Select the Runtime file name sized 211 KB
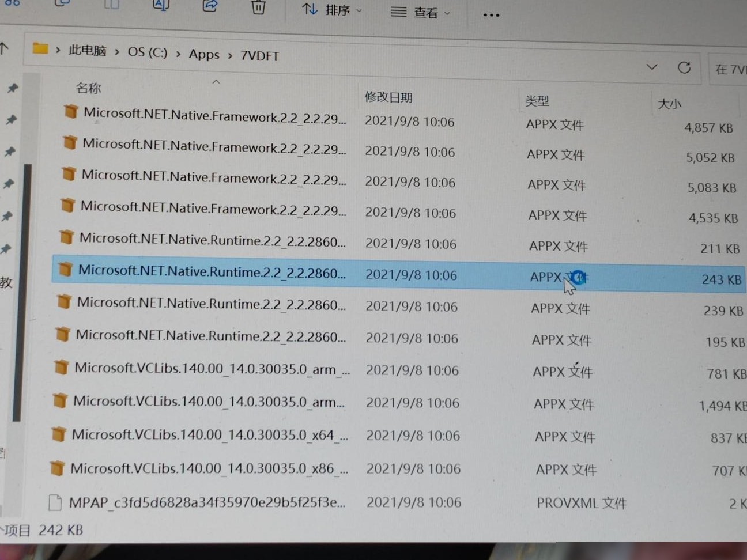 [x=213, y=240]
